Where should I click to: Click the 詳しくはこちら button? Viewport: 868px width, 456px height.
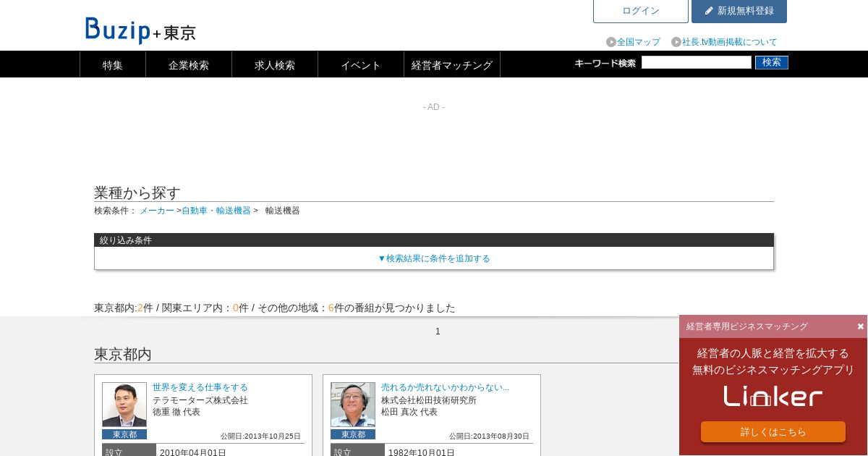[773, 431]
